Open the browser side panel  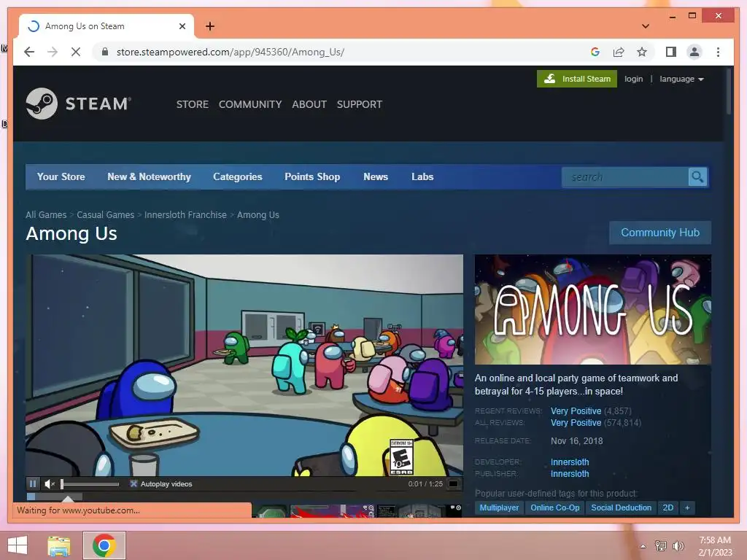pos(671,52)
